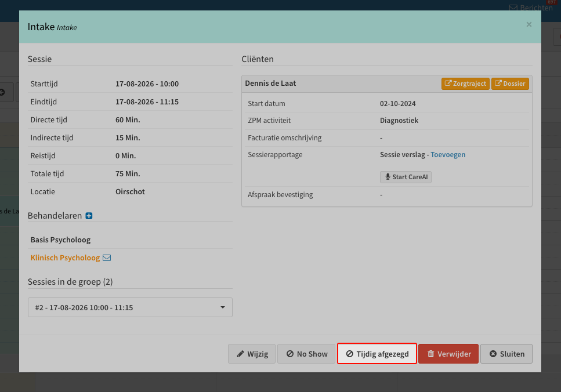Click the Locatie value Oirschot

tap(130, 191)
